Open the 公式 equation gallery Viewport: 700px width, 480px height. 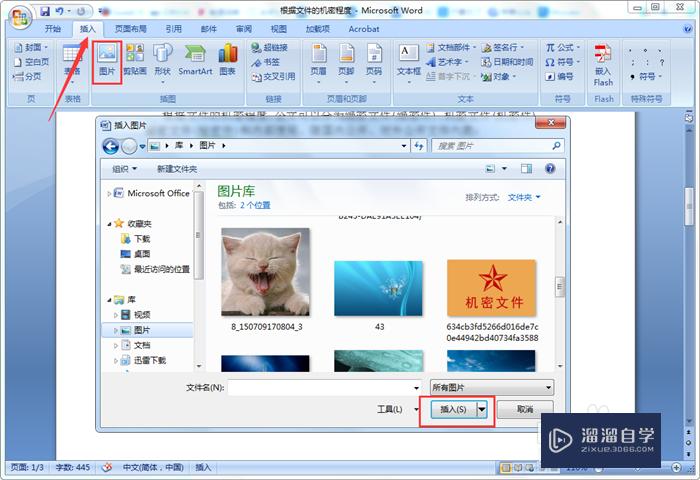(x=562, y=47)
